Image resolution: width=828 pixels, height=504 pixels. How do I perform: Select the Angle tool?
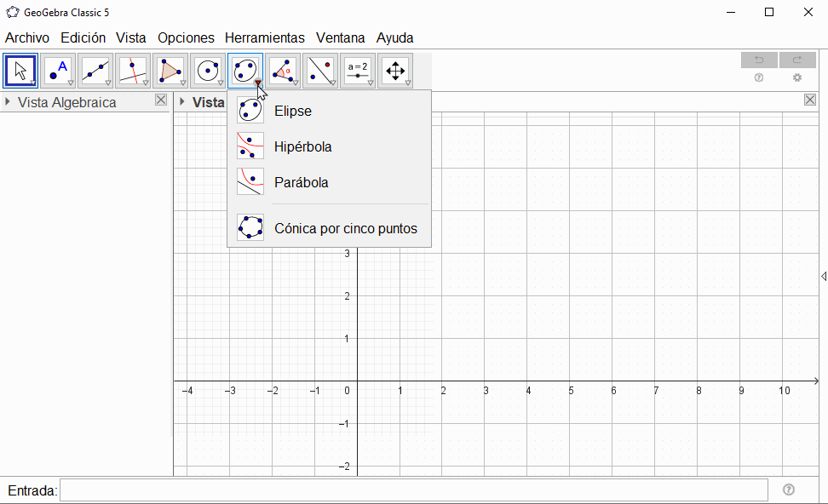coord(283,71)
